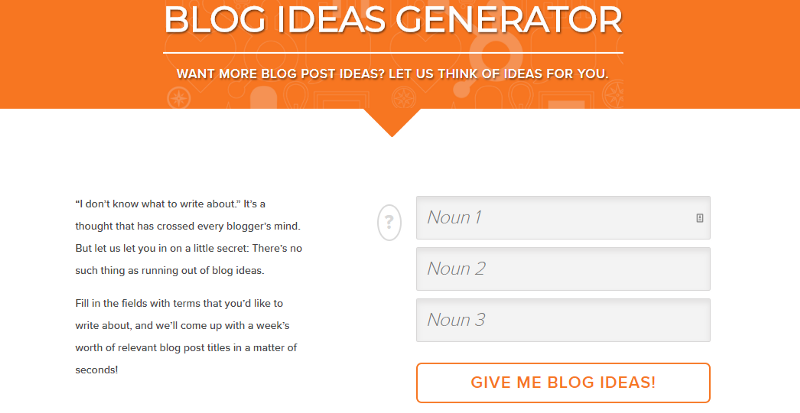Select the Noun 2 text field
The width and height of the screenshot is (800, 413).
click(563, 269)
